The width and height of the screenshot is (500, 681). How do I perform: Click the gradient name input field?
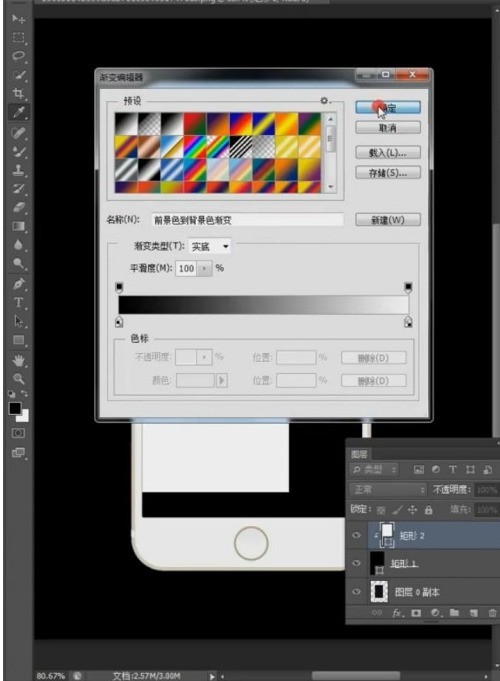click(x=248, y=220)
